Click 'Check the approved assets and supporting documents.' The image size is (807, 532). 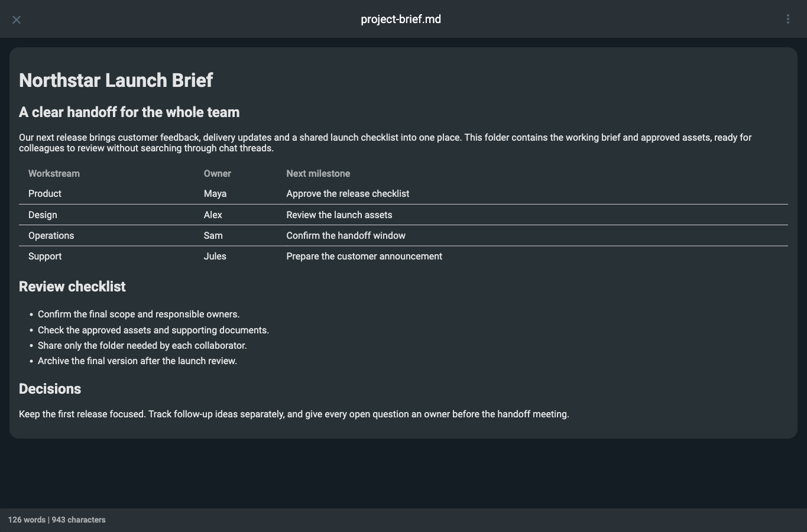(x=154, y=330)
